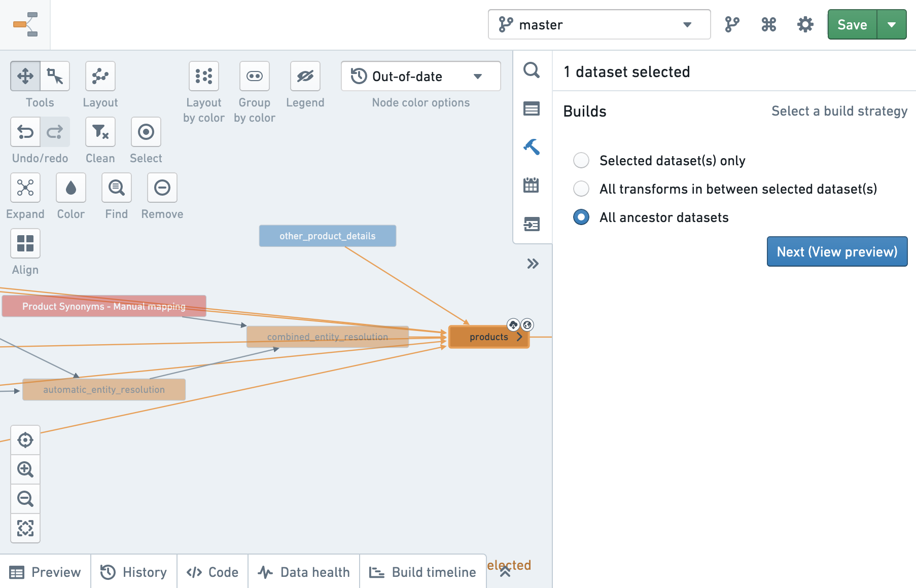This screenshot has height=588, width=916.
Task: Switch to the Build timeline tab
Action: pos(423,572)
